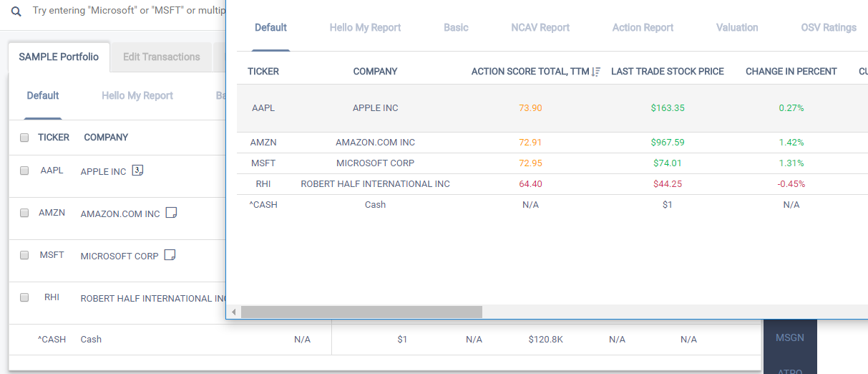This screenshot has height=374, width=868.
Task: Sort by COMPANY column header in popup
Action: (375, 72)
